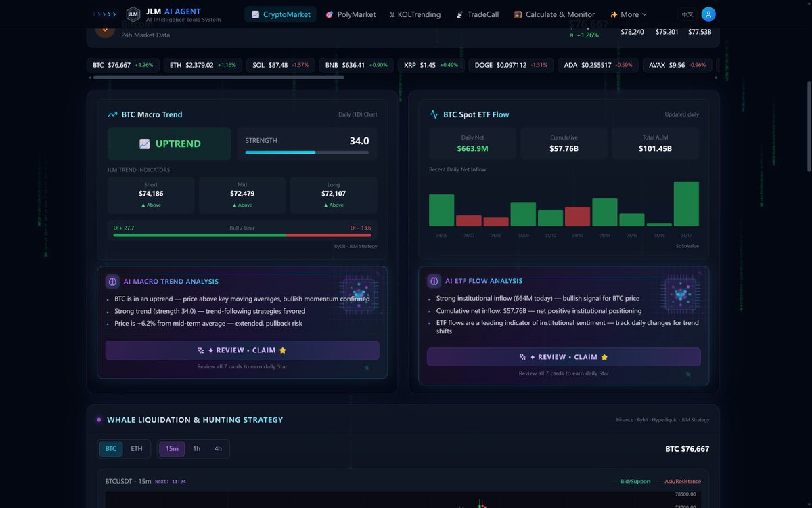Click the Long $72,107 indicator card
This screenshot has height=508, width=812.
click(333, 194)
